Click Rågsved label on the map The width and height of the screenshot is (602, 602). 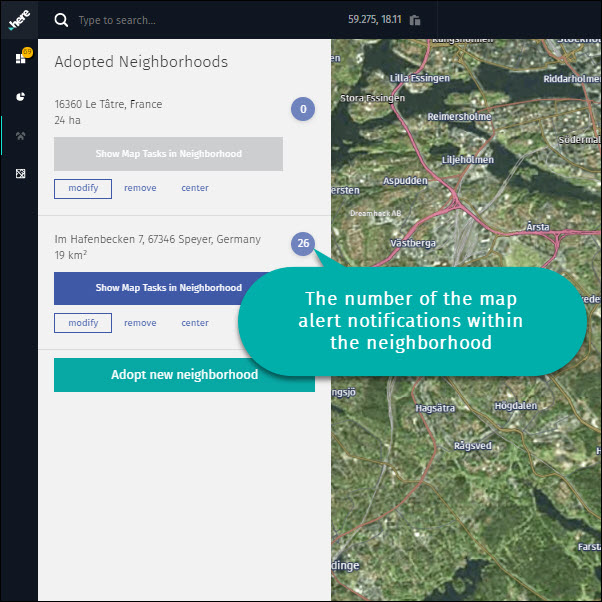tap(473, 445)
